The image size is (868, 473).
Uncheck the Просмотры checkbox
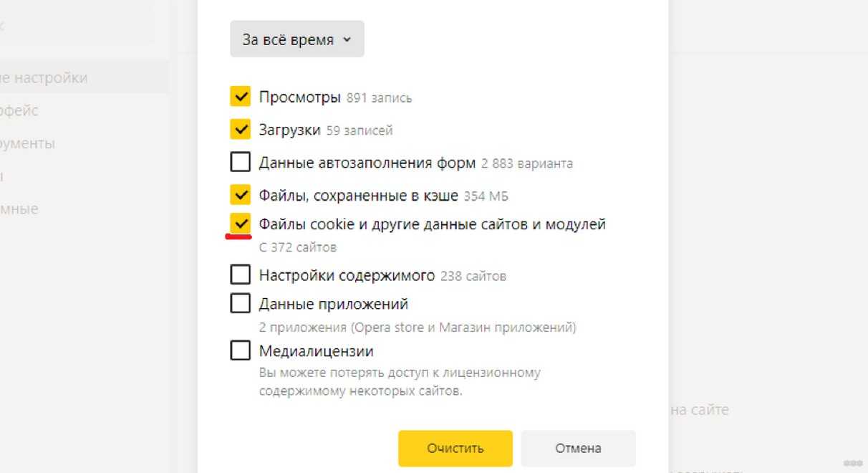point(241,97)
